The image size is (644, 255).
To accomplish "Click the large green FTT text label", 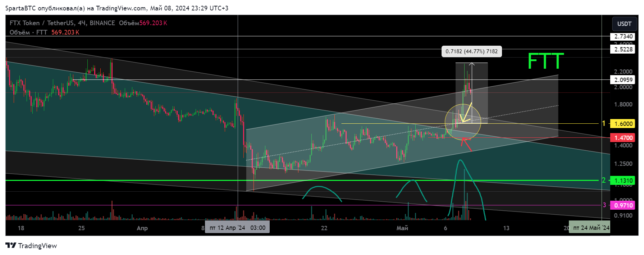I will [x=545, y=61].
